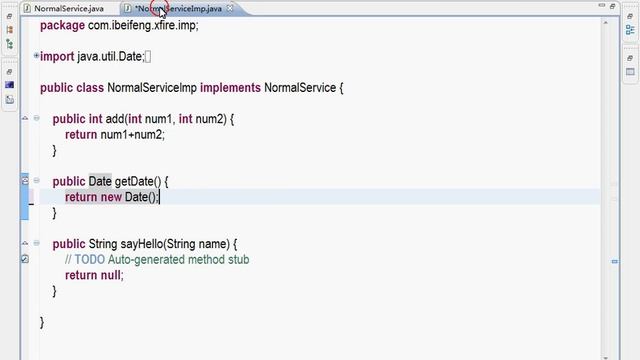Open the blue image view icon in left trim
This screenshot has height=360, width=640.
point(9,85)
